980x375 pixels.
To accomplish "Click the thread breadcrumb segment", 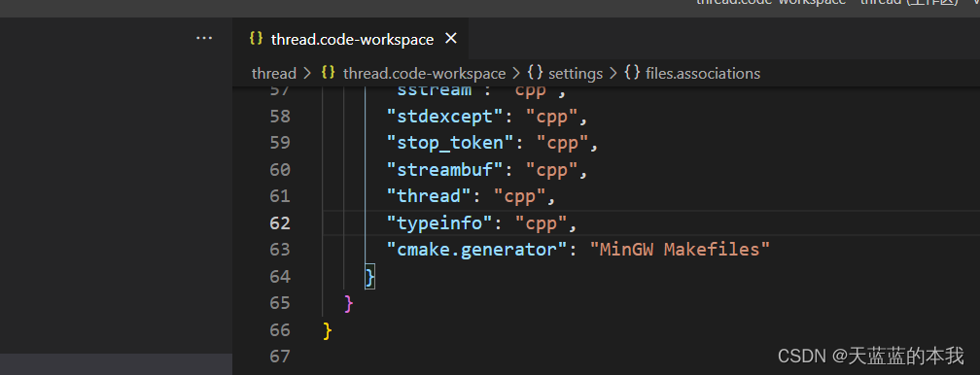I will coord(274,74).
